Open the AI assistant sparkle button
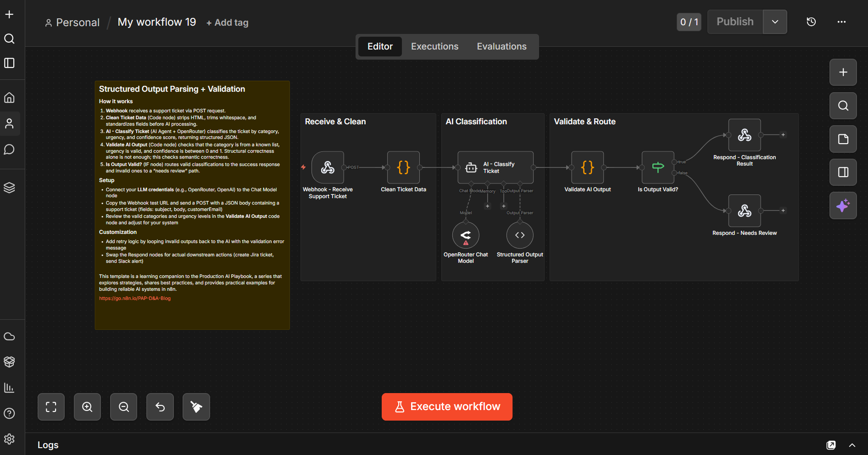Image resolution: width=868 pixels, height=455 pixels. [x=843, y=205]
